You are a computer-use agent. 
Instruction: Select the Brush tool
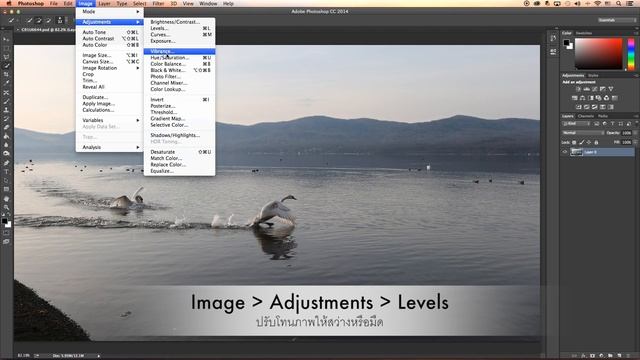point(6,101)
